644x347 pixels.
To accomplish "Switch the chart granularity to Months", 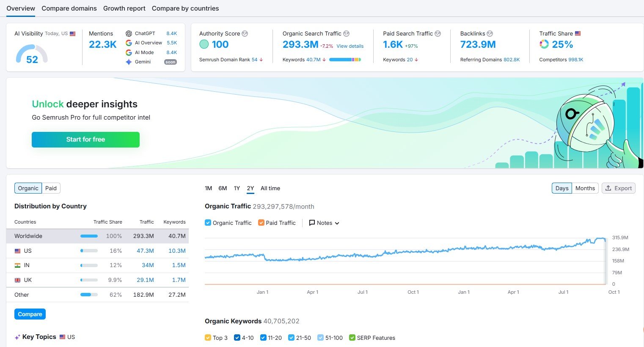I will (585, 188).
